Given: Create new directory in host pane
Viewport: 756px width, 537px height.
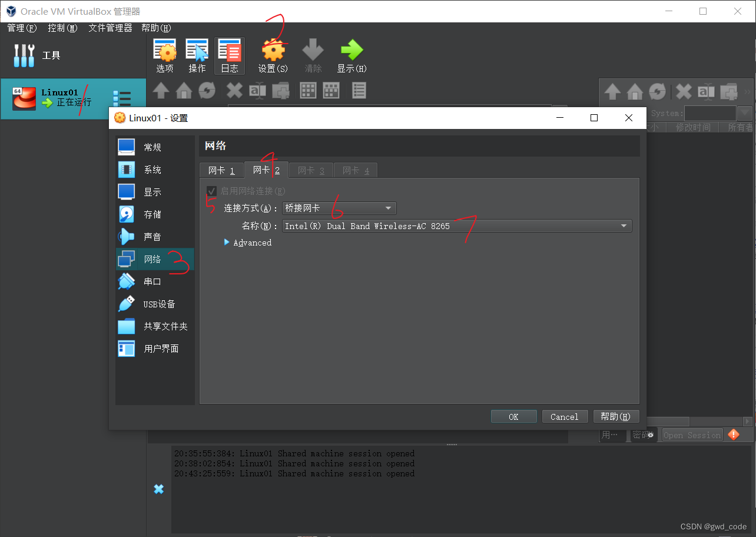Looking at the screenshot, I should pos(280,91).
